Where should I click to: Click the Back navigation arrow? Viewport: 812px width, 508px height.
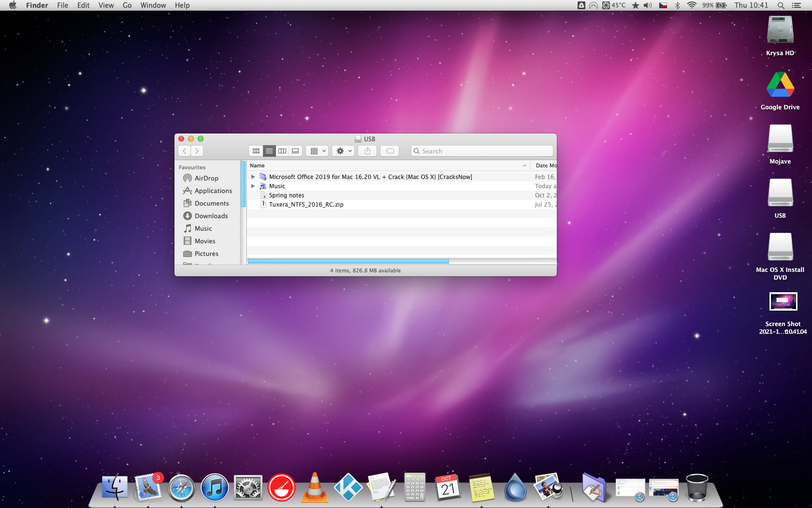pyautogui.click(x=185, y=151)
